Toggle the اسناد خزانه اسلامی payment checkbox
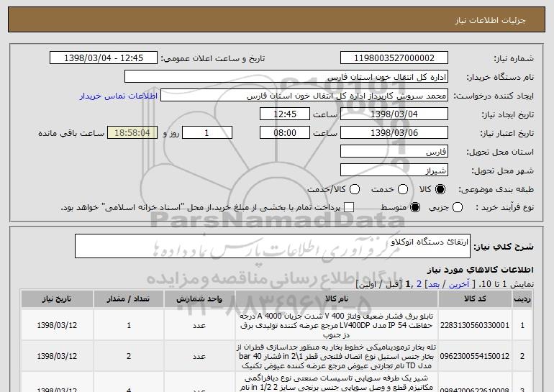Image resolution: width=554 pixels, height=392 pixels. [349, 207]
